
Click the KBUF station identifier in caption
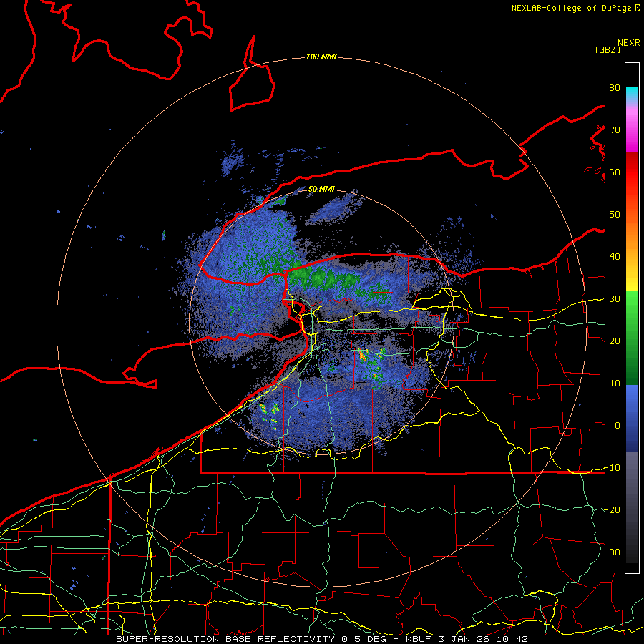pyautogui.click(x=419, y=639)
